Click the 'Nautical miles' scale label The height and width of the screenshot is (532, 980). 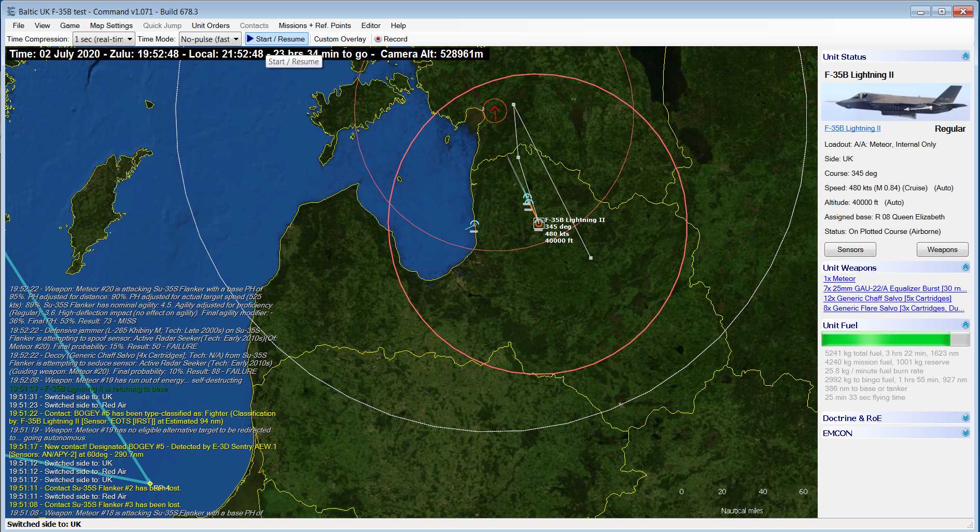pyautogui.click(x=741, y=511)
